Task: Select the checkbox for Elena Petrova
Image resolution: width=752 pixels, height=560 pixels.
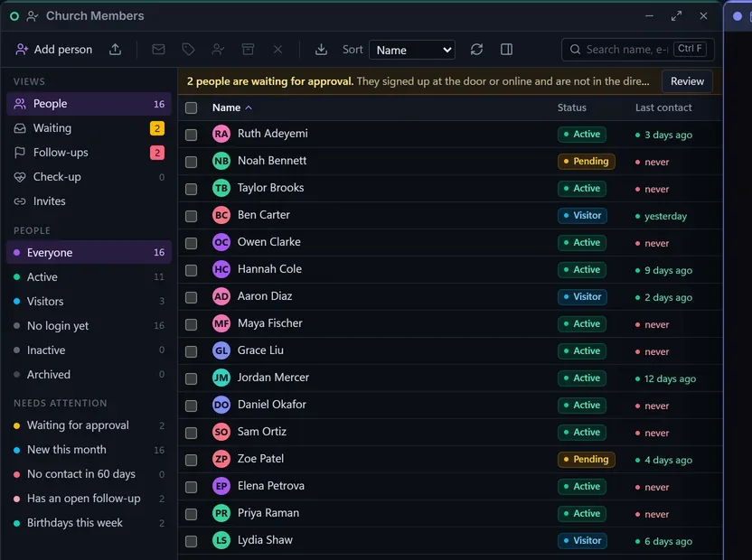Action: tap(192, 487)
